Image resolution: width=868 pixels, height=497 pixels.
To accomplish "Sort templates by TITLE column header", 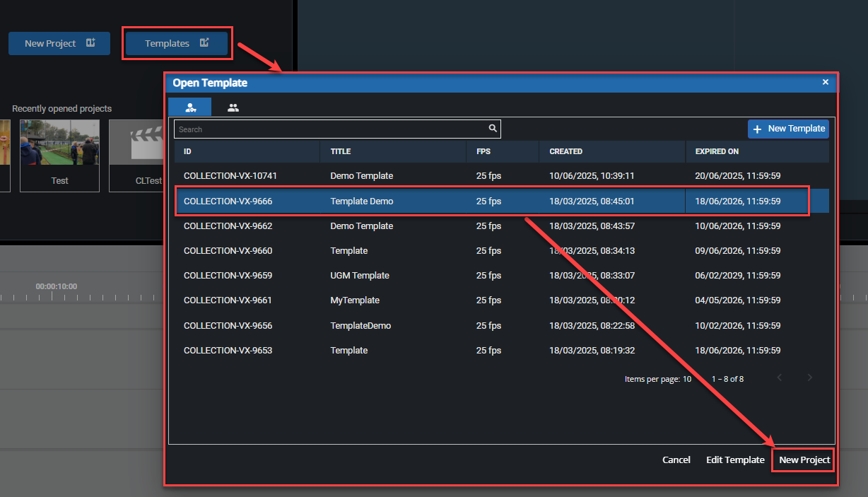I will coord(341,151).
